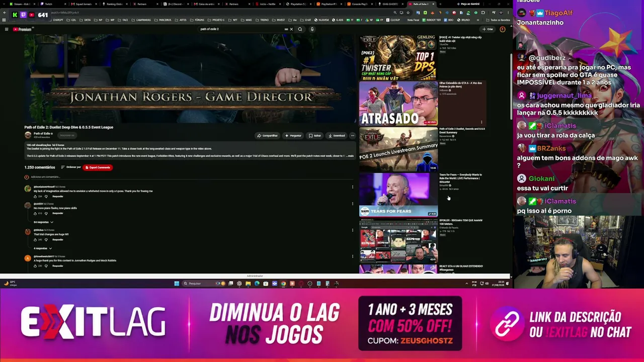The image size is (644, 362).
Task: Like the 'trial changes are huge' comment
Action: tap(35, 239)
